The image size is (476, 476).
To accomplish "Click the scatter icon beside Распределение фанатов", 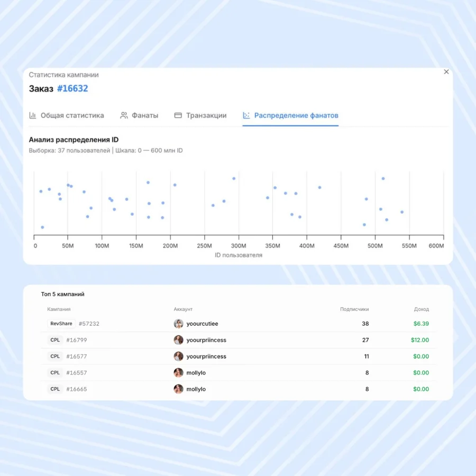I will click(x=246, y=115).
